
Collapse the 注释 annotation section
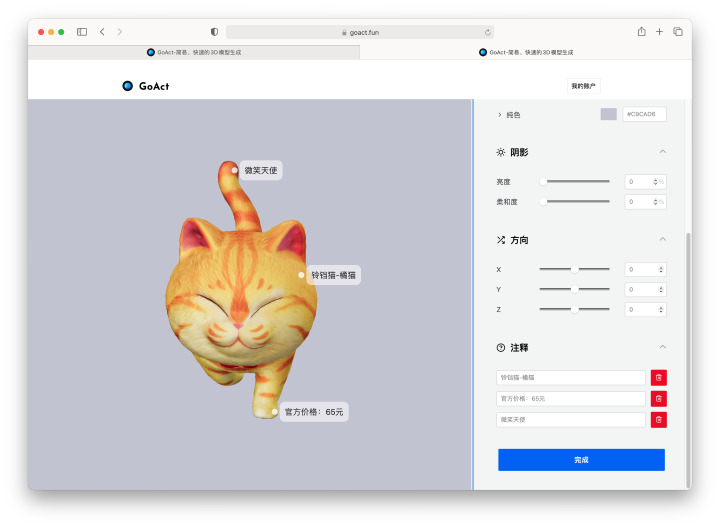662,347
